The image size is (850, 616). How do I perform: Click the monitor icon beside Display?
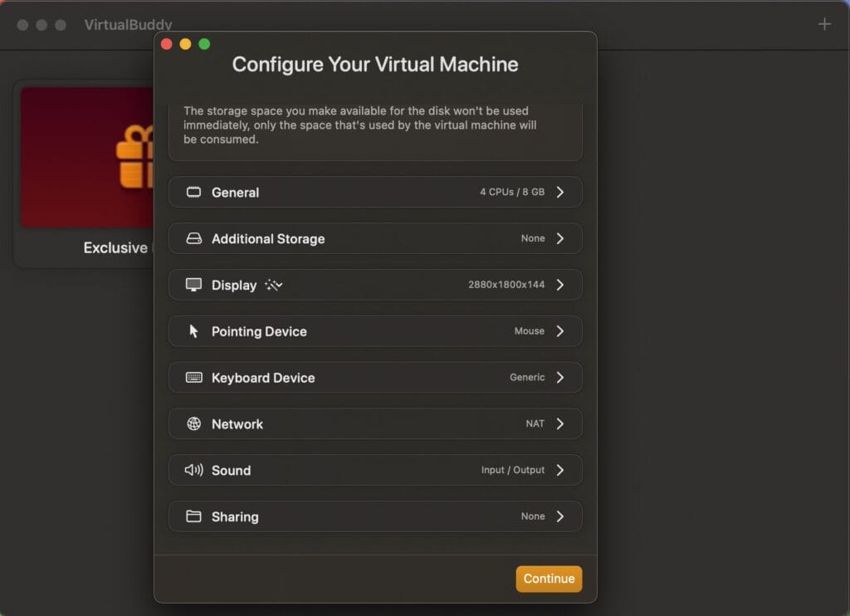pyautogui.click(x=193, y=285)
